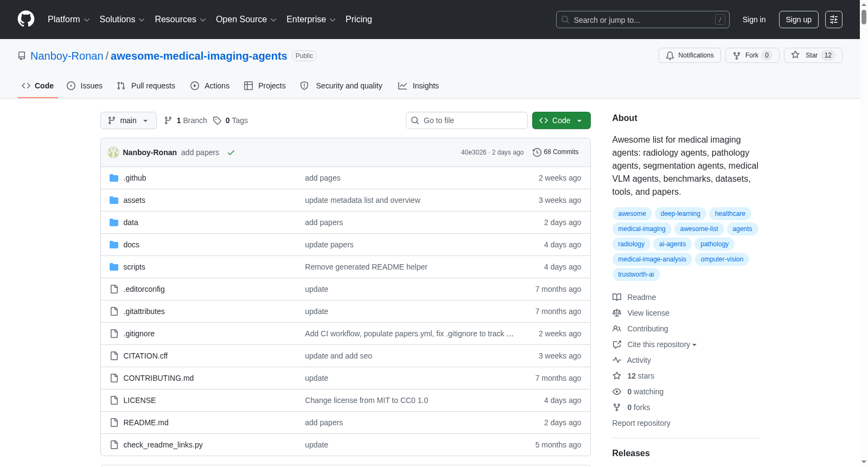Open the CONTRIBUTING.md file
Screen dimensions: 868x467
(x=158, y=378)
